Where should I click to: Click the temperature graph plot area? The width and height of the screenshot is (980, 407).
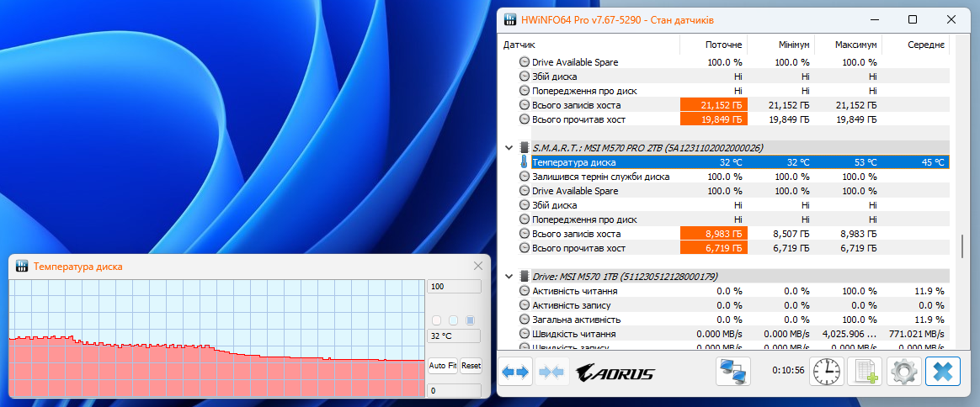[x=216, y=338]
